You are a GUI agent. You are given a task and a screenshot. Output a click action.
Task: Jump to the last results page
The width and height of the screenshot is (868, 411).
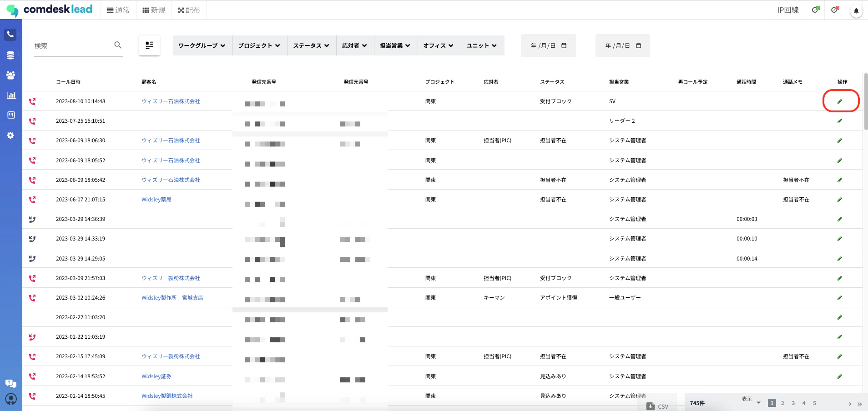tap(859, 404)
